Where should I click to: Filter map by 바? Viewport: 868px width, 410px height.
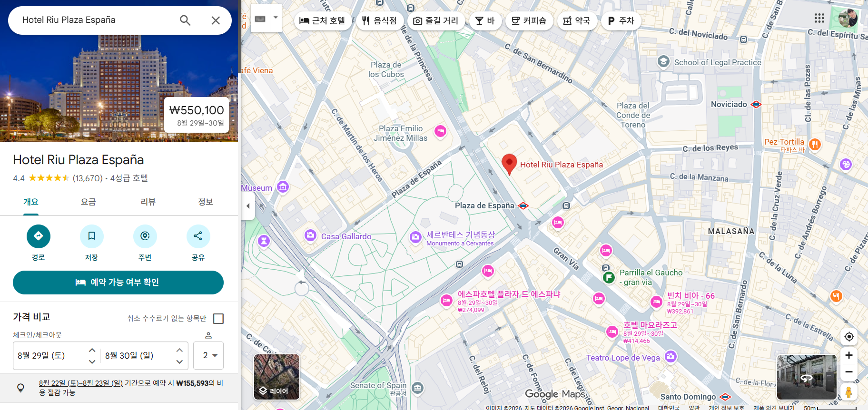pos(485,21)
